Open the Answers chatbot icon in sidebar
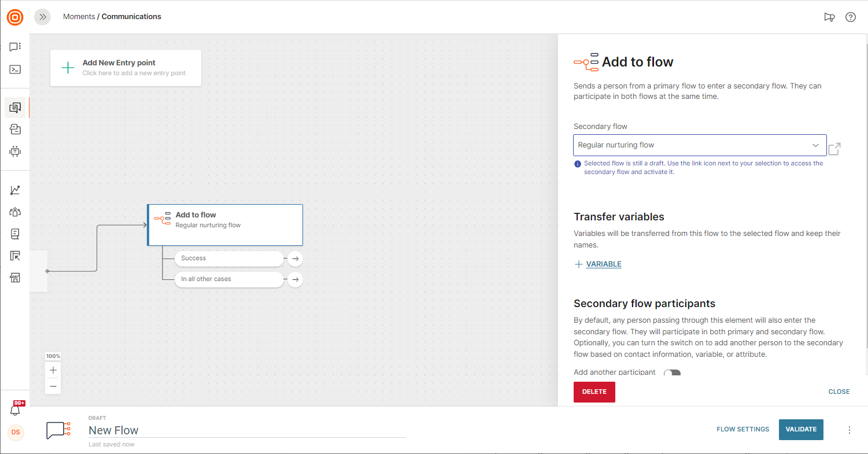Image resolution: width=868 pixels, height=454 pixels. pyautogui.click(x=15, y=152)
